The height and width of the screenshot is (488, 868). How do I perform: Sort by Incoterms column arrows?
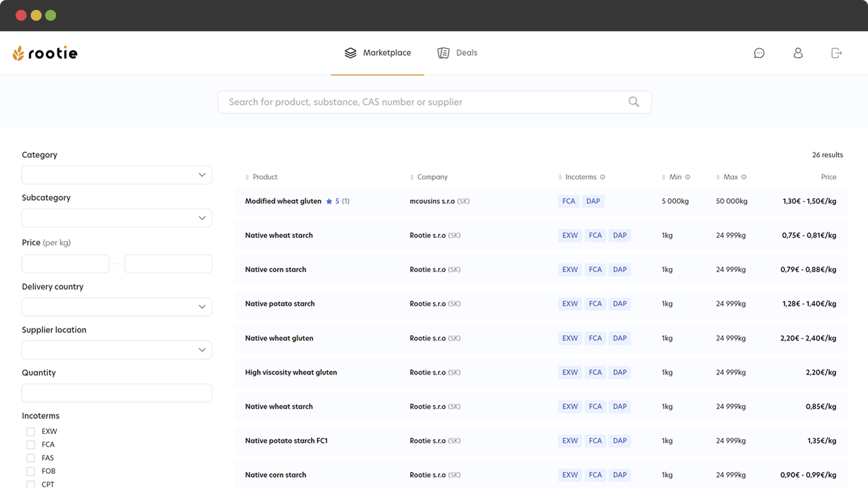coord(560,177)
